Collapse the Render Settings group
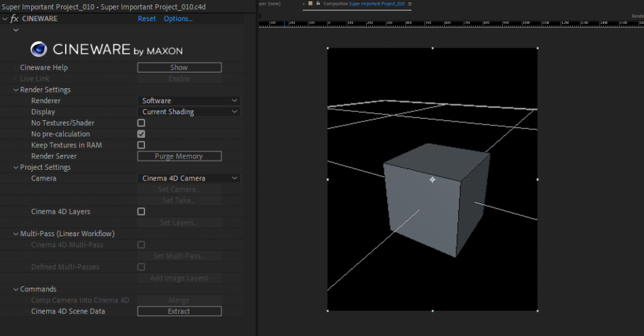 click(x=16, y=90)
